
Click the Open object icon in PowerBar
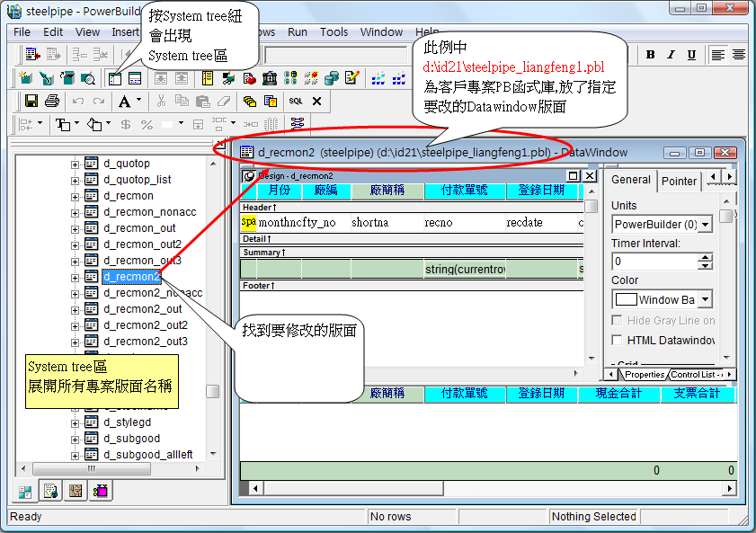pyautogui.click(x=67, y=78)
